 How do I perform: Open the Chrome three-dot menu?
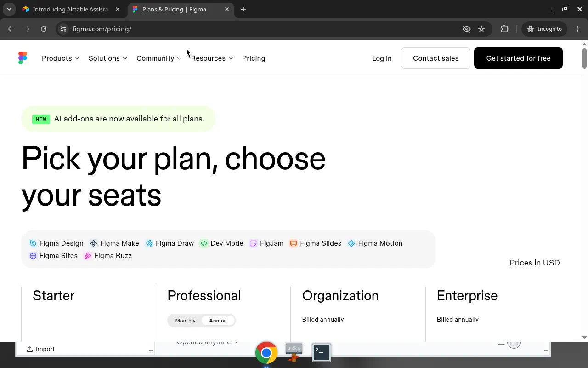(x=577, y=29)
